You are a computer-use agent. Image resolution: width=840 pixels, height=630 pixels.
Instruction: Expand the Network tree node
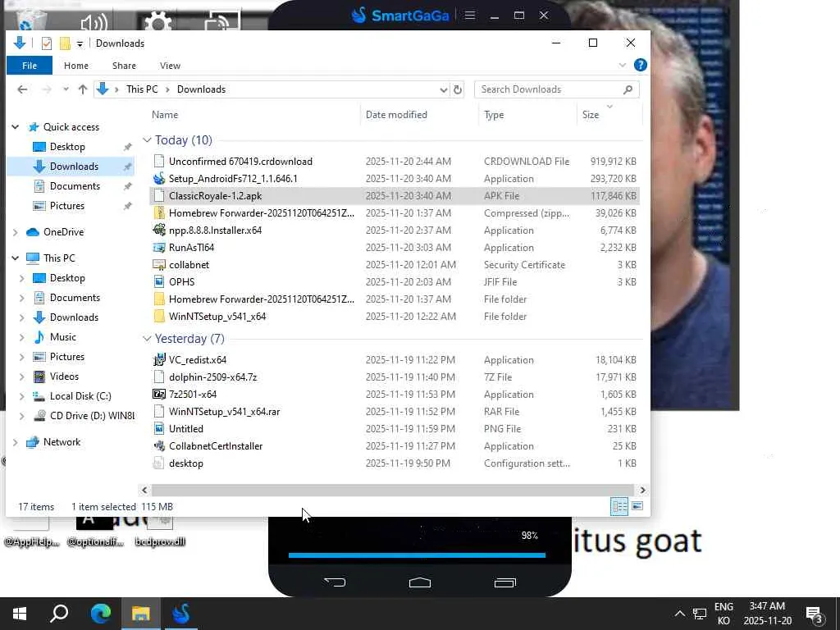(16, 442)
